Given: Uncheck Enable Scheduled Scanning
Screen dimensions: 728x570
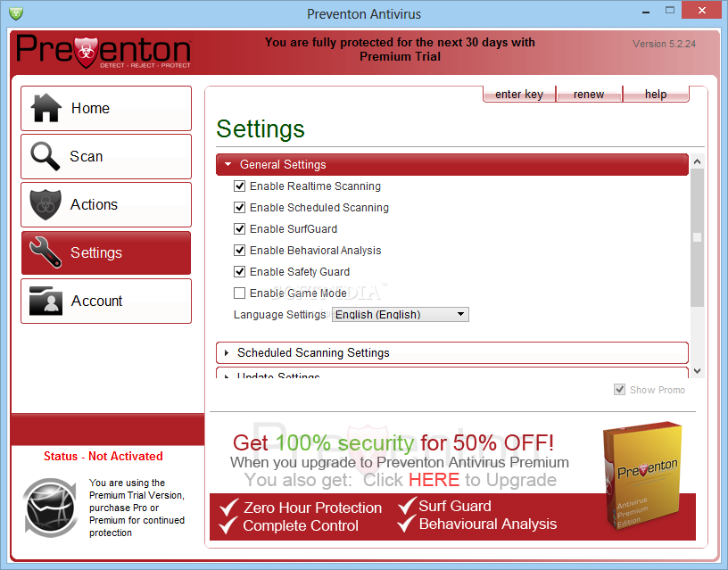Looking at the screenshot, I should pos(240,208).
